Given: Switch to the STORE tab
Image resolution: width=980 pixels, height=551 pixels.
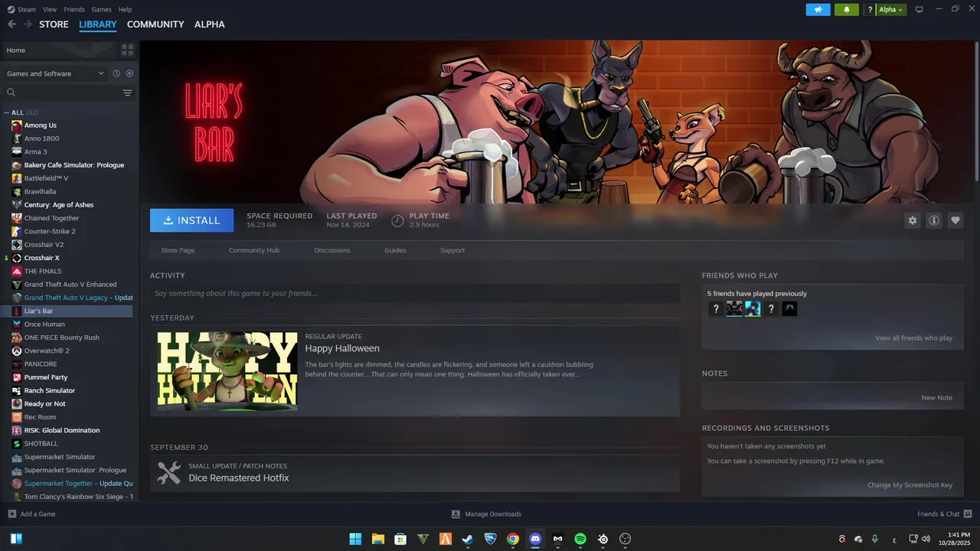Looking at the screenshot, I should click(54, 24).
